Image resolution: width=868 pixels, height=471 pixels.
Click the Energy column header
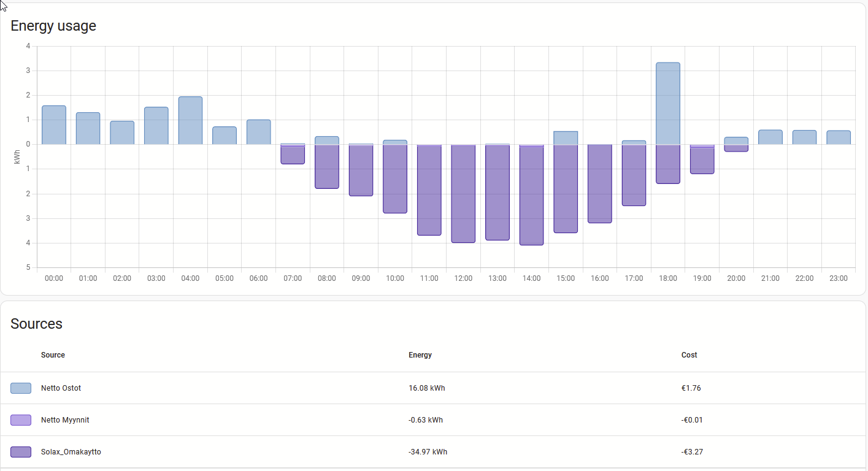point(420,355)
